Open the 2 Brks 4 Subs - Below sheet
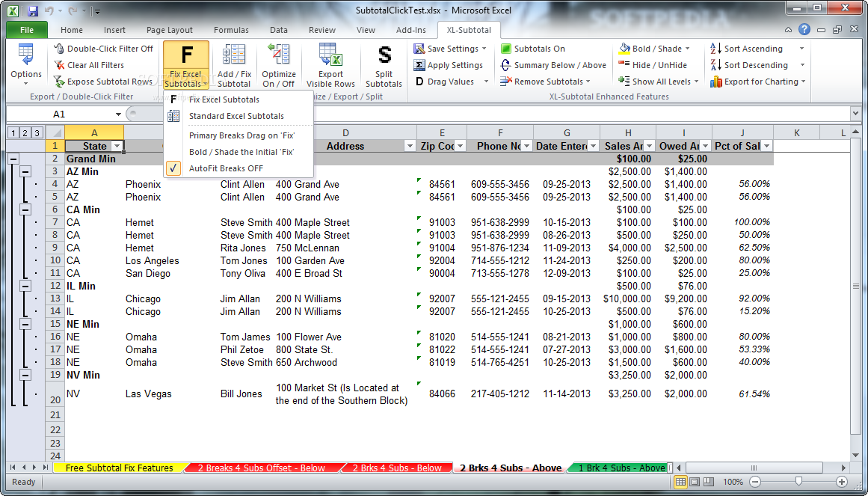The image size is (868, 496). coord(397,468)
